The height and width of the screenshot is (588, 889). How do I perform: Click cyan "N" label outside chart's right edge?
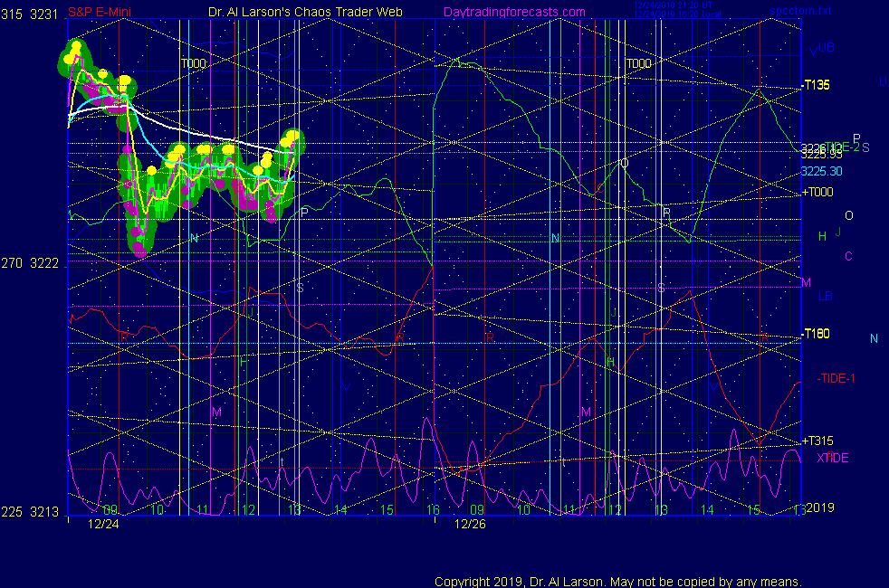point(874,338)
